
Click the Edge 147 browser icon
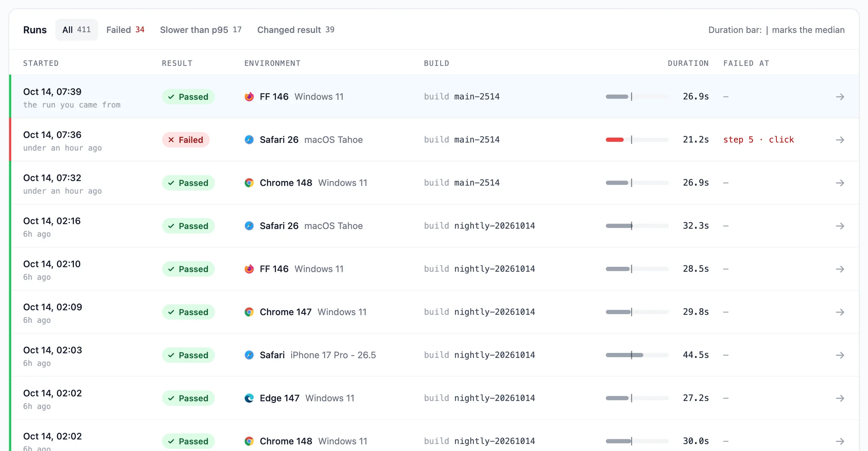point(249,398)
